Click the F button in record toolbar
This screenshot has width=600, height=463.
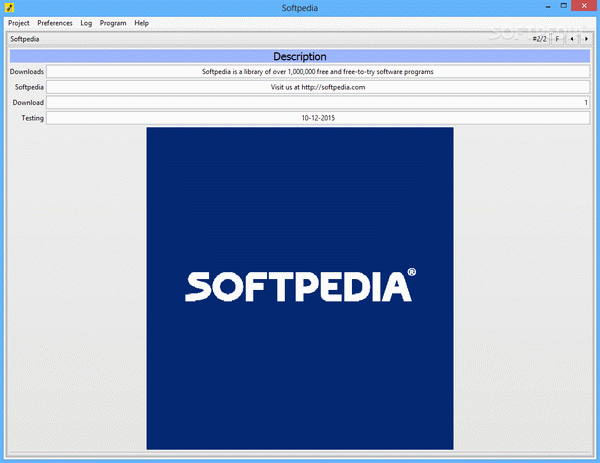tap(557, 39)
